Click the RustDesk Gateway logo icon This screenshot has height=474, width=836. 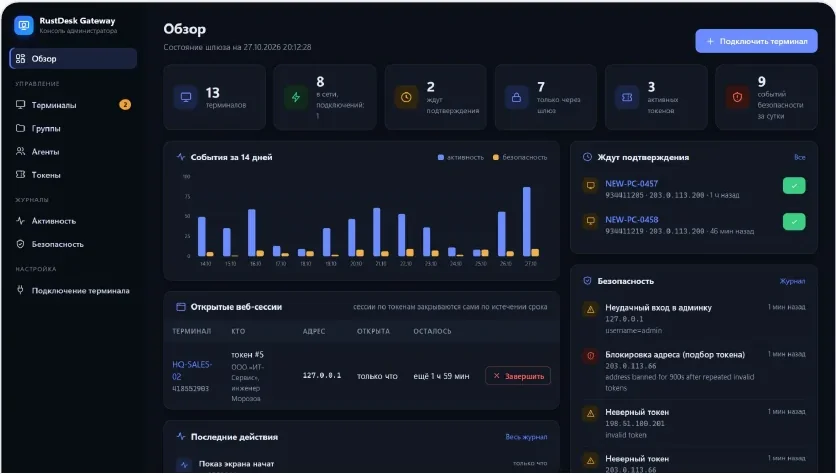[23, 25]
